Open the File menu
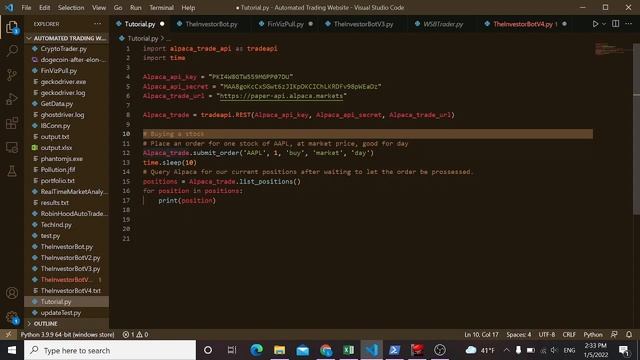 (x=26, y=7)
